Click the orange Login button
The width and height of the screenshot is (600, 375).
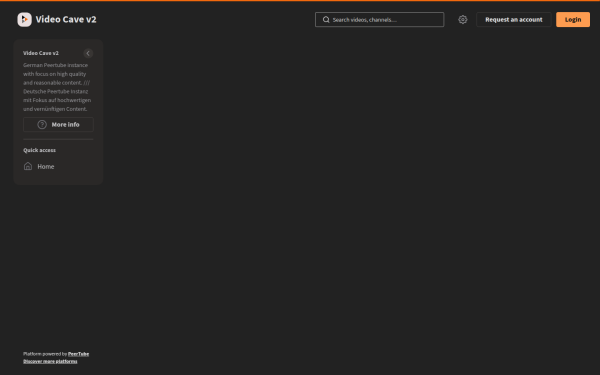[573, 20]
